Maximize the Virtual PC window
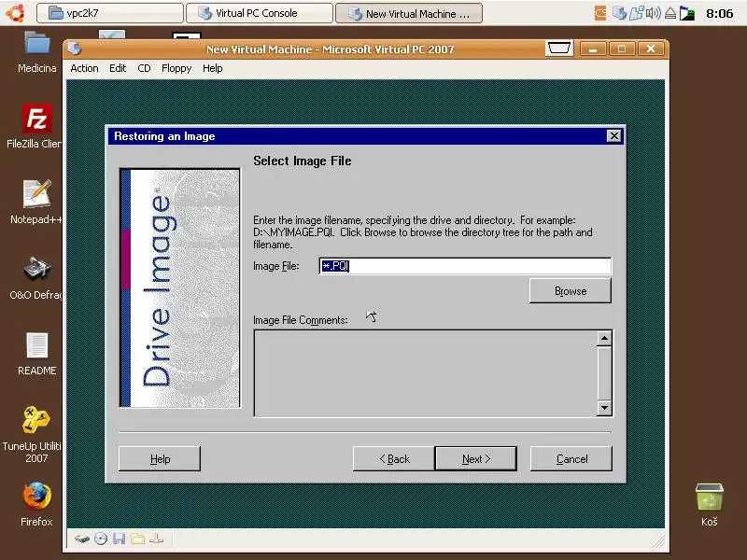Image resolution: width=747 pixels, height=560 pixels. click(622, 49)
